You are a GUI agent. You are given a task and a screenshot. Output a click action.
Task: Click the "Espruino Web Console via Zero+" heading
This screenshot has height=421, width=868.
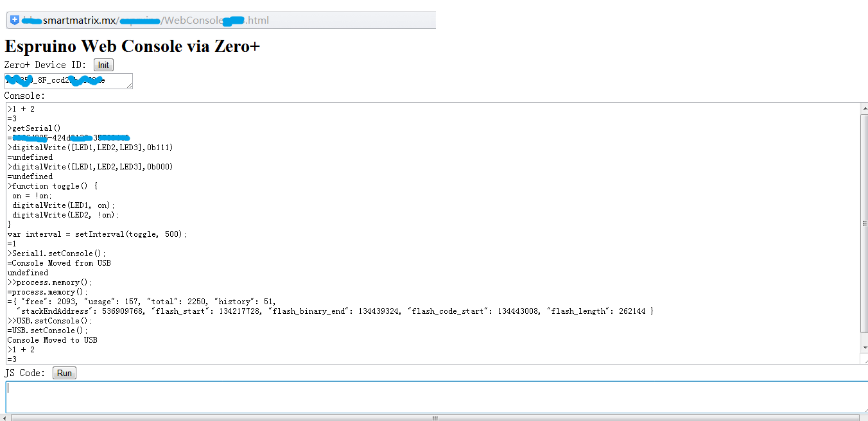[x=132, y=47]
